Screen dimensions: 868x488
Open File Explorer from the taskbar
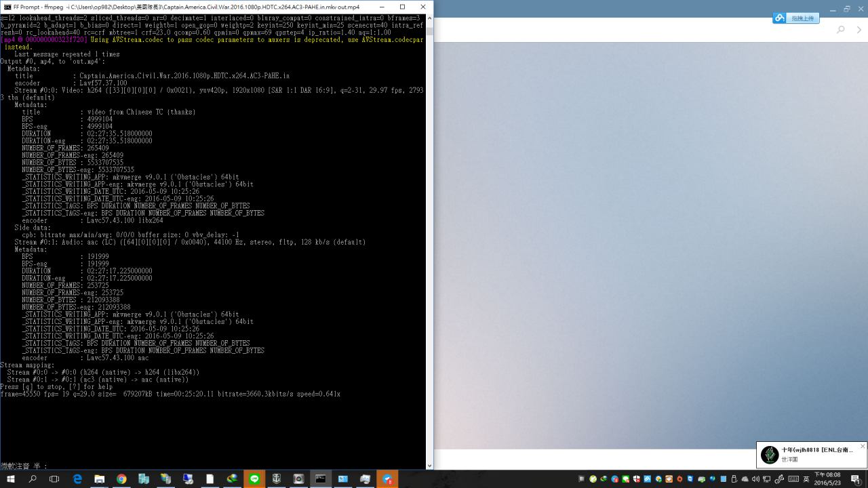pos(99,479)
